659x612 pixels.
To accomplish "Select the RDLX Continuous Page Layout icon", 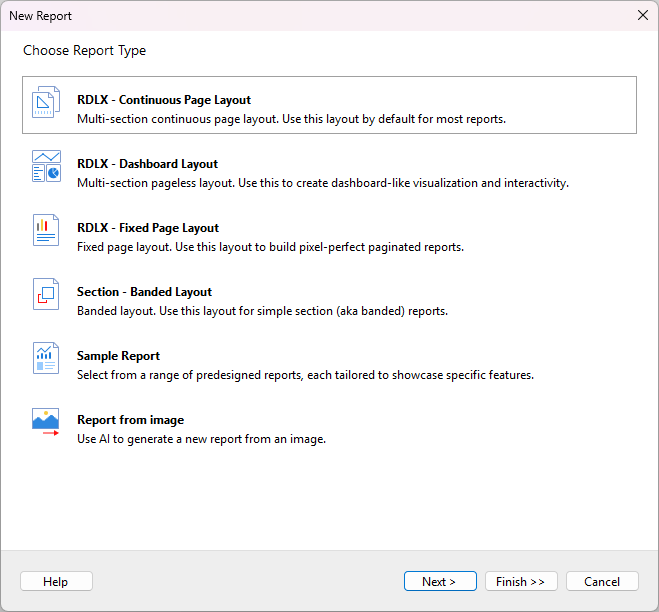I will point(46,102).
